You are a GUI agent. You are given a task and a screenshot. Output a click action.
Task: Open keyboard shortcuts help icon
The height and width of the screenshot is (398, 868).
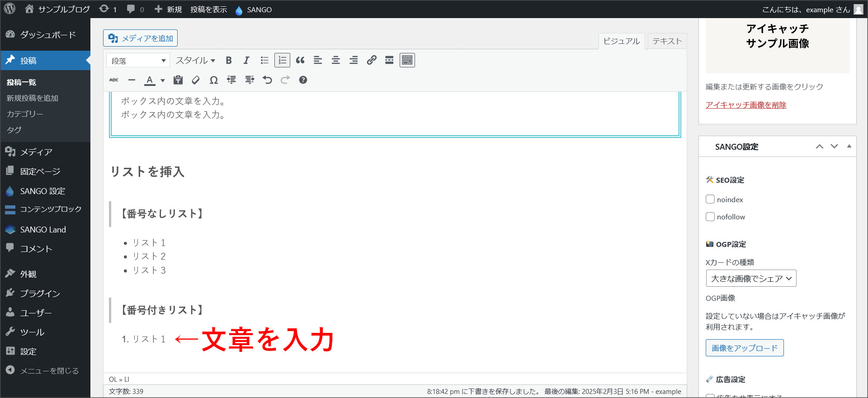click(x=303, y=80)
